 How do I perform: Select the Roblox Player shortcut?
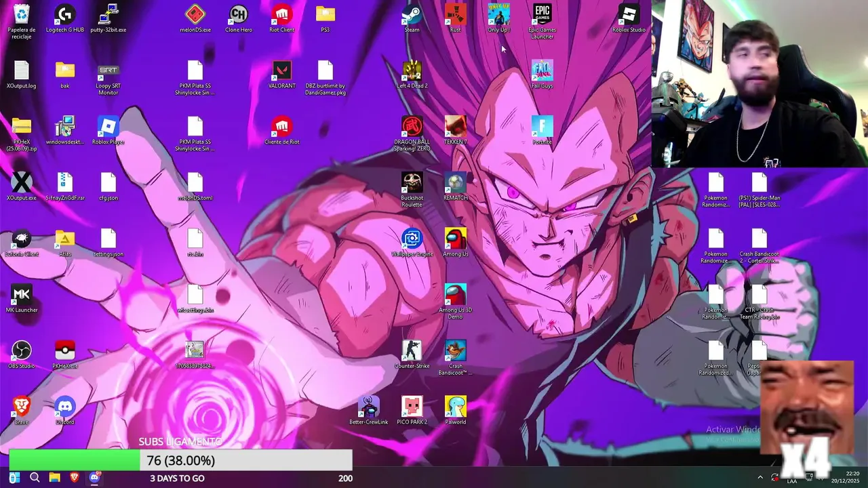(x=108, y=131)
